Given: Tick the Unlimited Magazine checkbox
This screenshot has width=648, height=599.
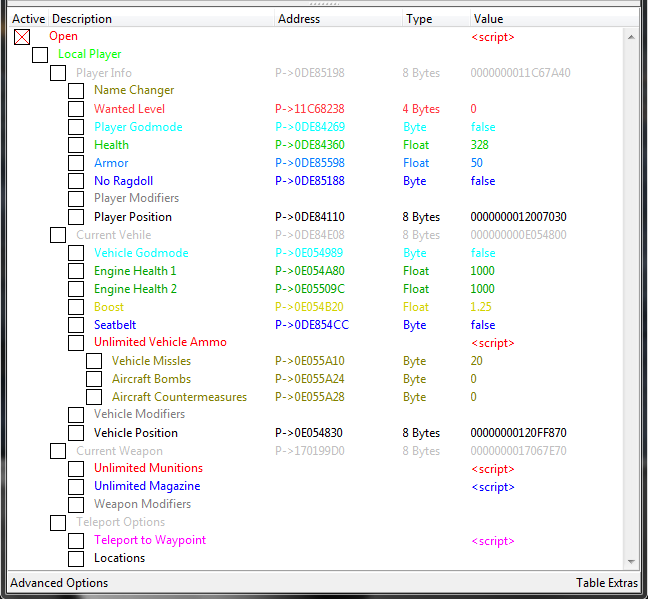Looking at the screenshot, I should pyautogui.click(x=76, y=487).
